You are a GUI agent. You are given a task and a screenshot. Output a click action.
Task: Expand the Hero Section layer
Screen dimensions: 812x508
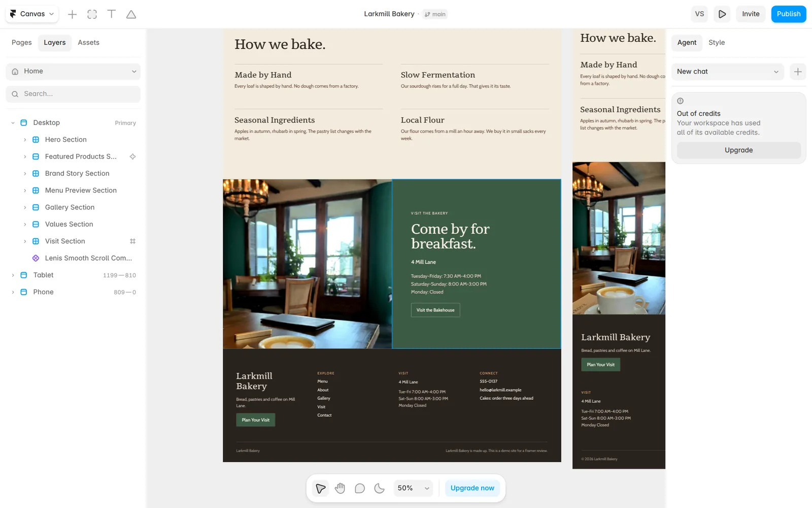coord(25,140)
